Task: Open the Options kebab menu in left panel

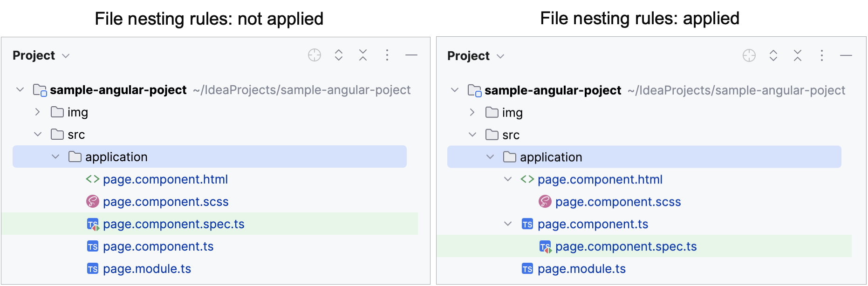Action: (387, 55)
